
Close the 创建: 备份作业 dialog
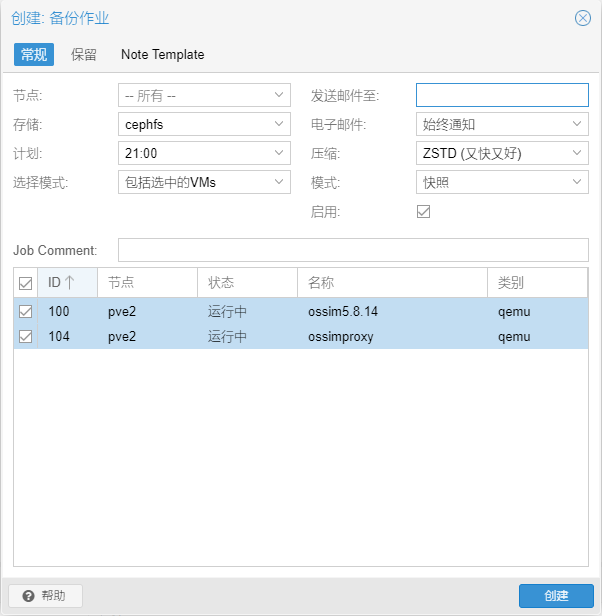click(x=583, y=18)
